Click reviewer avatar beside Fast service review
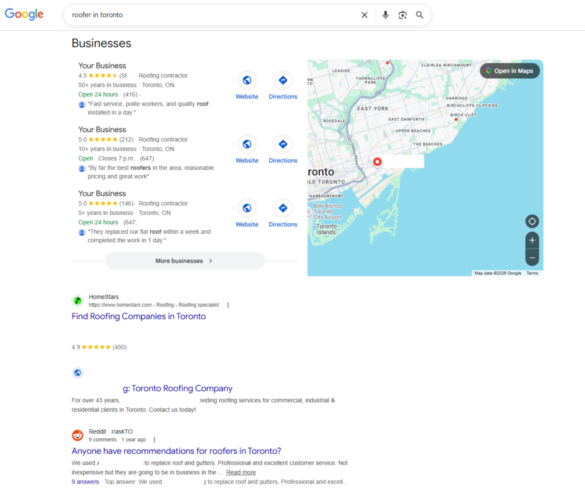The width and height of the screenshot is (585, 488). 82,104
